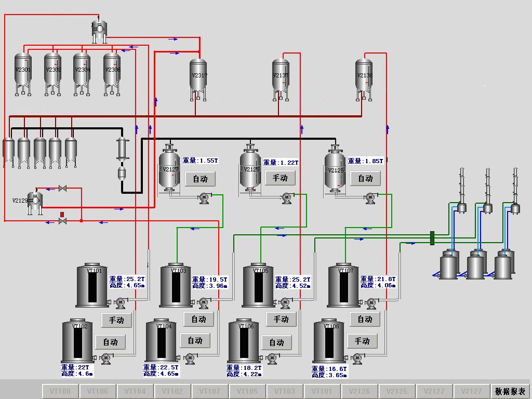Click the VT101 button in the bottom bar
This screenshot has width=532, height=399.
point(322,391)
